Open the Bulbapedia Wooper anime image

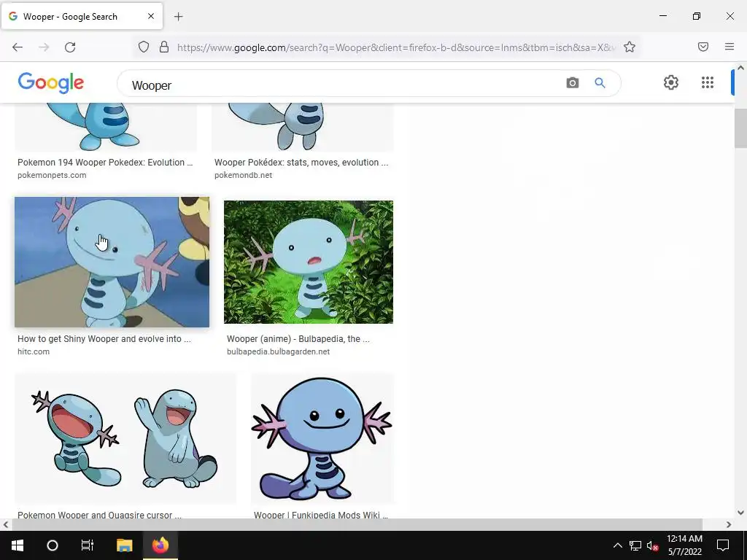pos(309,262)
